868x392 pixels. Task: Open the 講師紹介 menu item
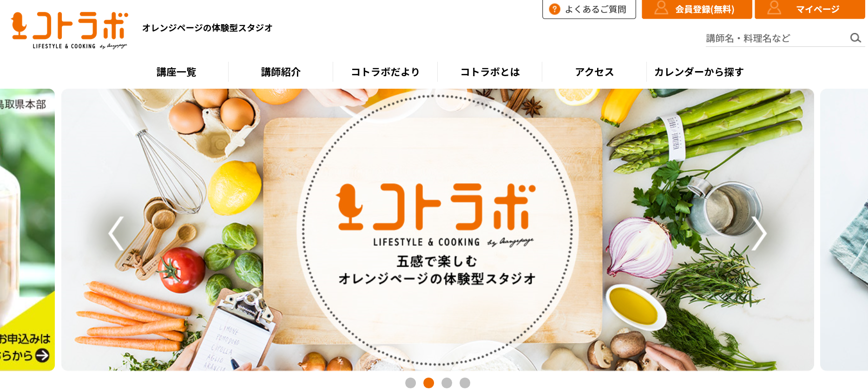coord(281,72)
